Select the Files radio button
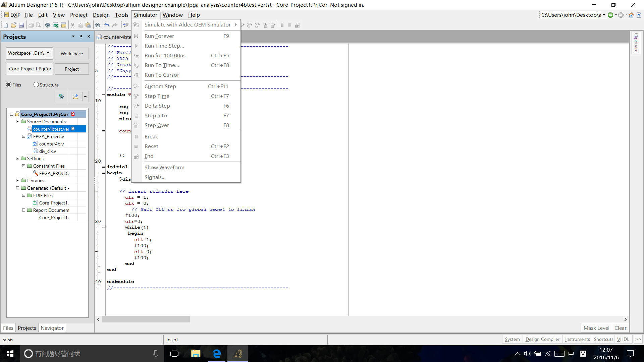 pyautogui.click(x=9, y=85)
